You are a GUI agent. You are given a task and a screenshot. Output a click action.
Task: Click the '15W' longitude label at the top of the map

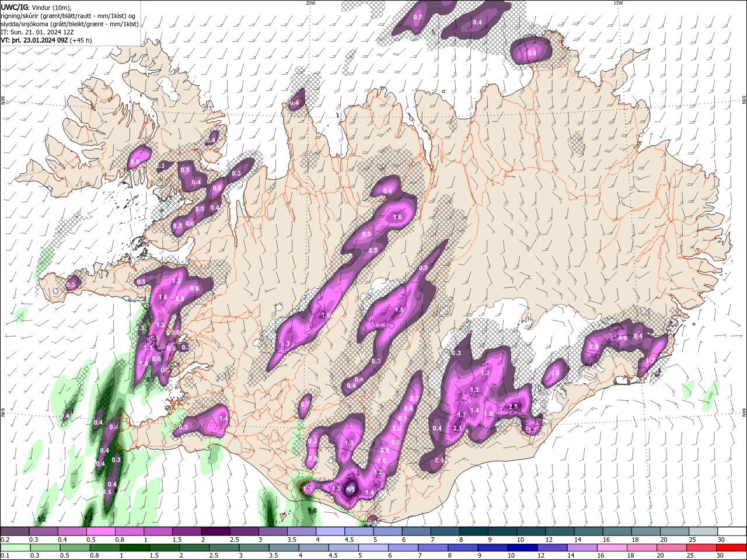point(618,3)
